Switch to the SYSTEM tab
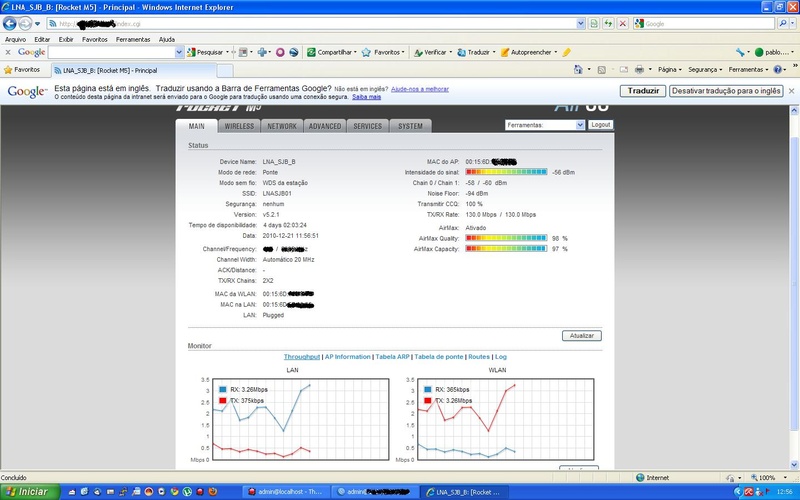 click(x=410, y=126)
